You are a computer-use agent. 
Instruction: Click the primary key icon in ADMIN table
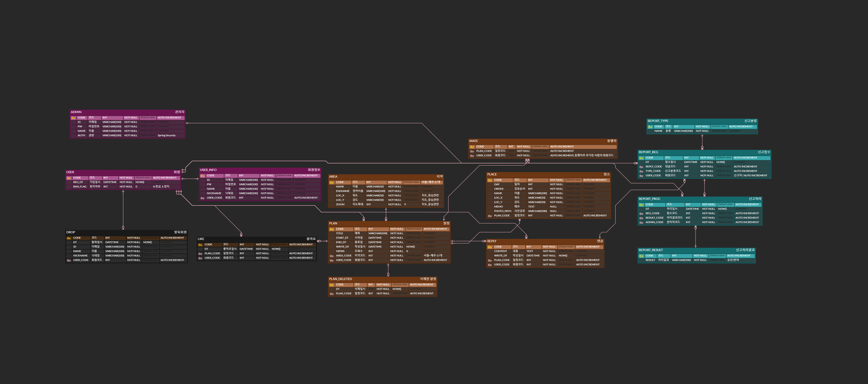73,118
